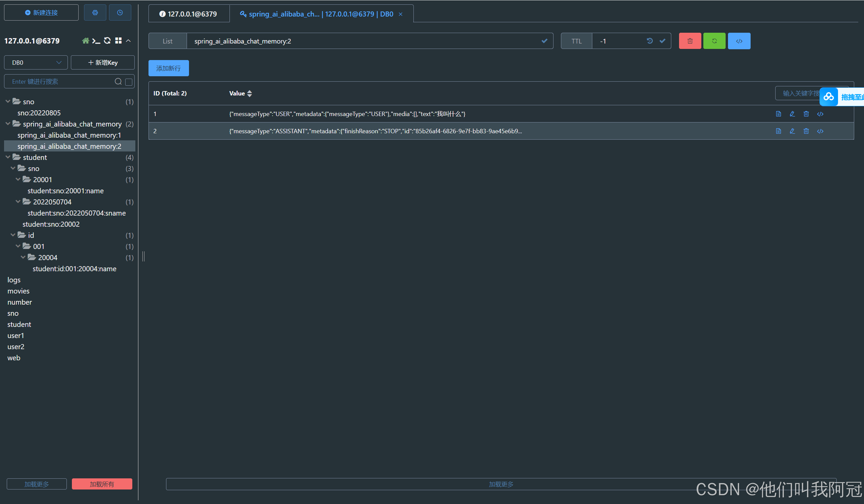Click the 添加新行 button

coord(168,68)
